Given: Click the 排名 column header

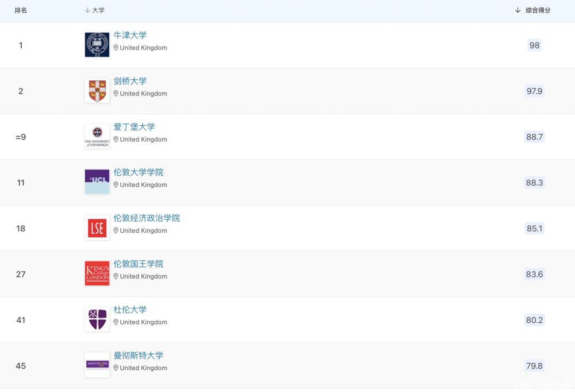Looking at the screenshot, I should coord(21,10).
